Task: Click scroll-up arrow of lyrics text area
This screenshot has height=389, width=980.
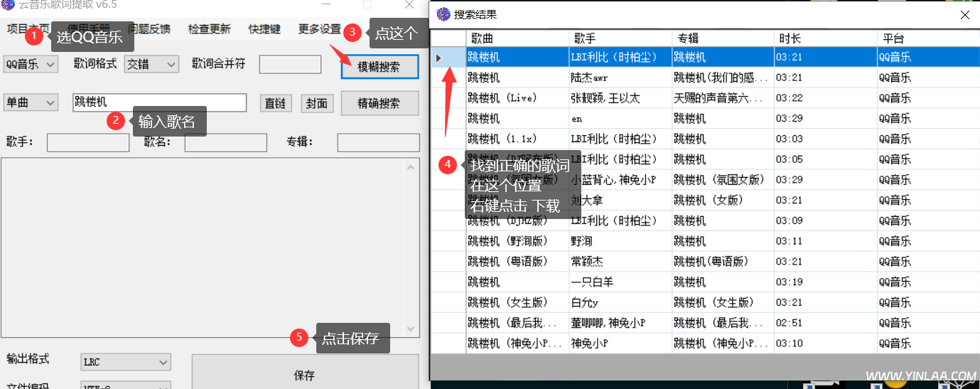Action: 411,168
